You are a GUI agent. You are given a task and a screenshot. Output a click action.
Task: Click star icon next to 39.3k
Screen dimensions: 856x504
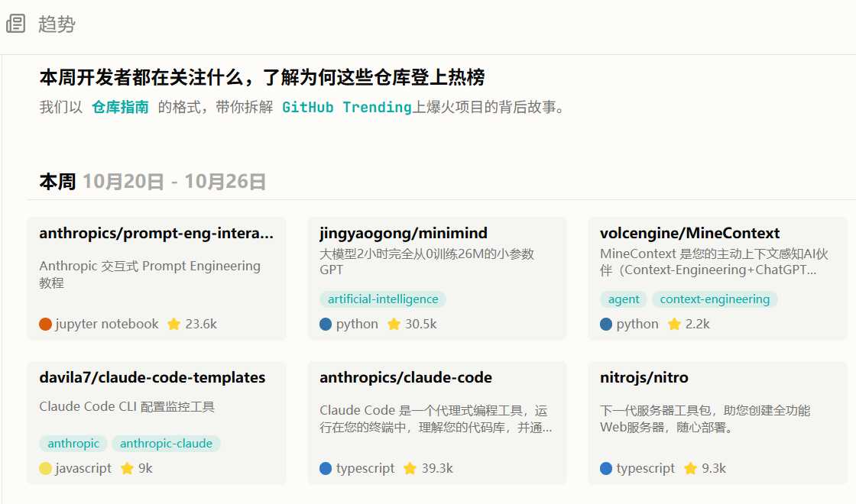click(410, 468)
